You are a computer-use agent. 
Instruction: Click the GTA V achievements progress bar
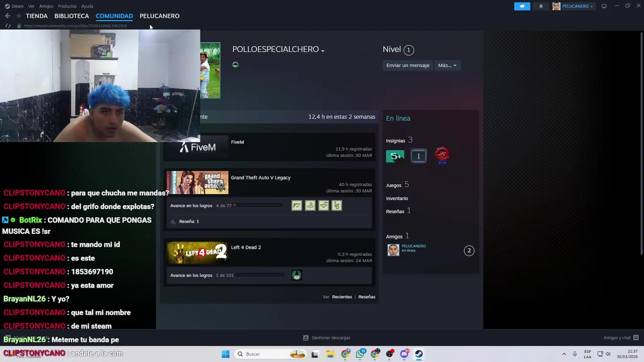pyautogui.click(x=258, y=206)
